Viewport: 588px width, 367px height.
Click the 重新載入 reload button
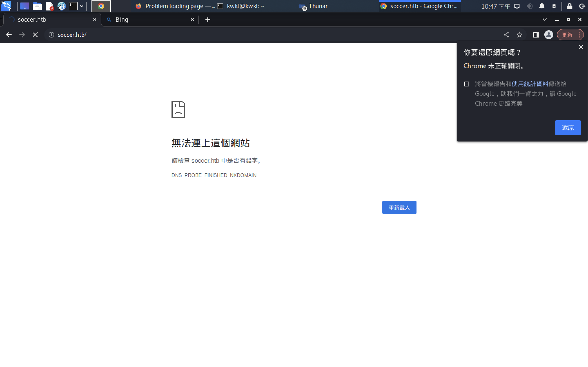tap(399, 208)
